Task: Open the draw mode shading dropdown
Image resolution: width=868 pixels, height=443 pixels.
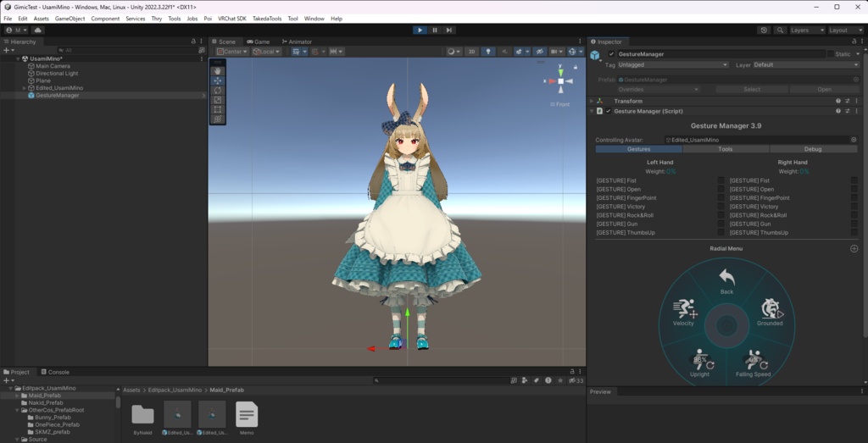Action: tap(454, 52)
